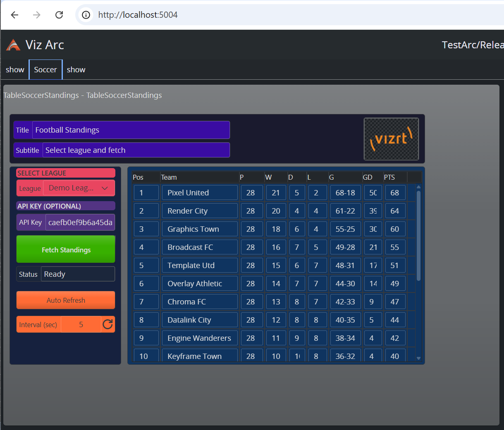Reload the page with the refresh icon
This screenshot has width=504, height=430.
click(59, 15)
